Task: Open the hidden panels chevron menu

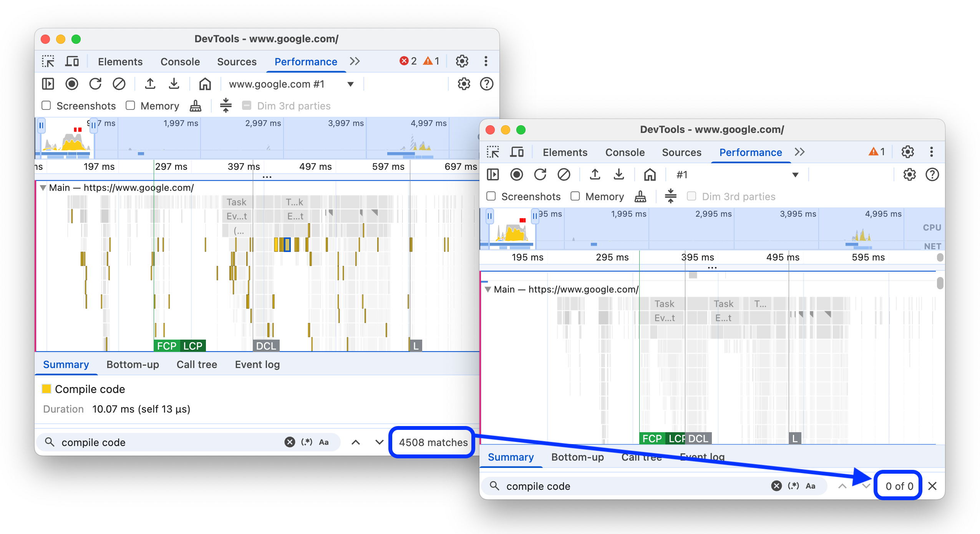Action: tap(355, 61)
